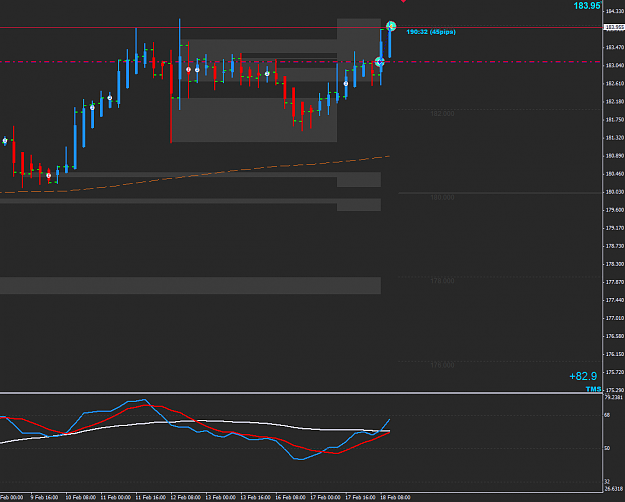Click the 178.300 price axis label
The width and height of the screenshot is (625, 502).
pyautogui.click(x=615, y=264)
